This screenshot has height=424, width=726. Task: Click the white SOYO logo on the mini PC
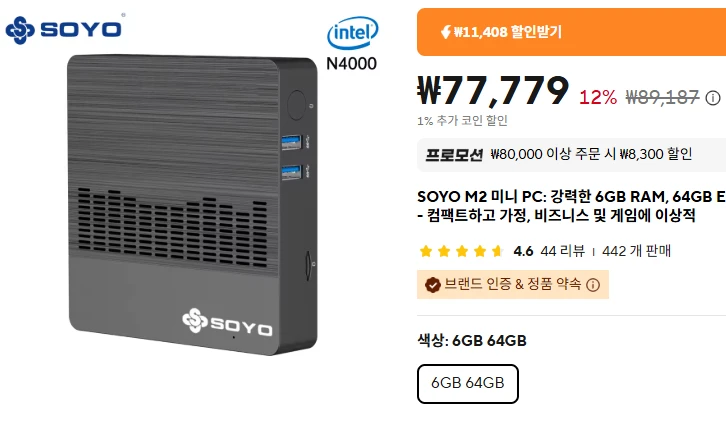227,322
